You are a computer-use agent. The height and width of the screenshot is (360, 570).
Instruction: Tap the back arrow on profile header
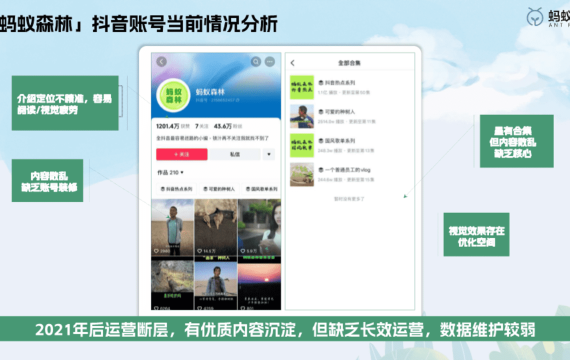click(x=161, y=61)
